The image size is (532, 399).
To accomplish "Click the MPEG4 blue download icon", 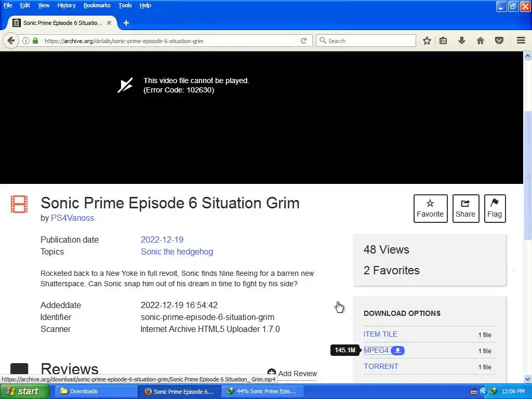I will coord(397,351).
